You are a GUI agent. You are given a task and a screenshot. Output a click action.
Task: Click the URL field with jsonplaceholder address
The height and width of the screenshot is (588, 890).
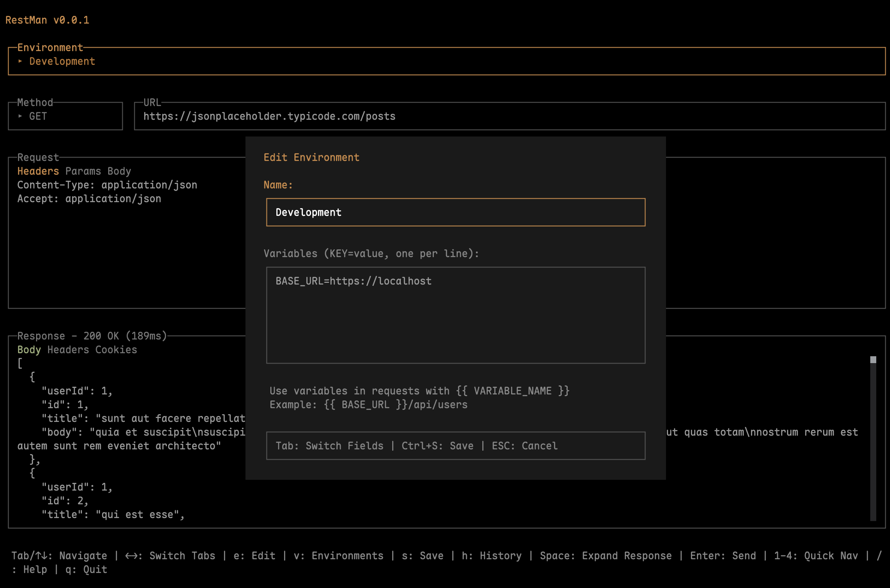[269, 116]
